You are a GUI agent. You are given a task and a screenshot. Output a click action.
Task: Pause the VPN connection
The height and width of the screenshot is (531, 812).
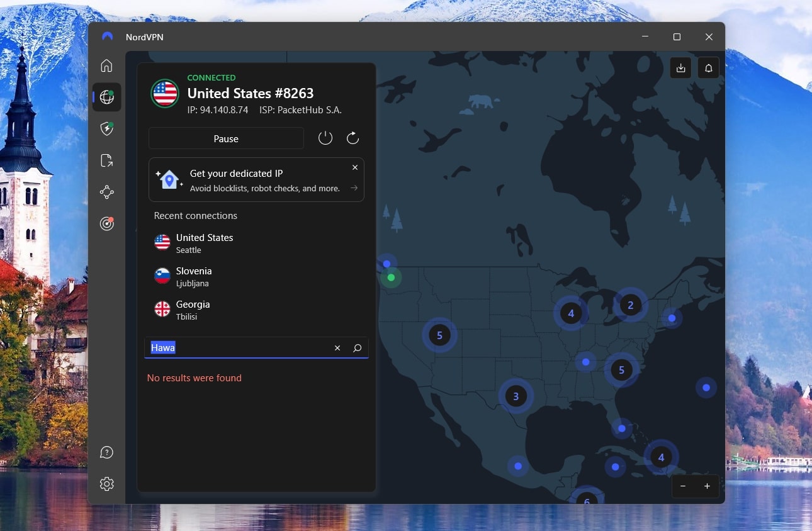(x=226, y=138)
